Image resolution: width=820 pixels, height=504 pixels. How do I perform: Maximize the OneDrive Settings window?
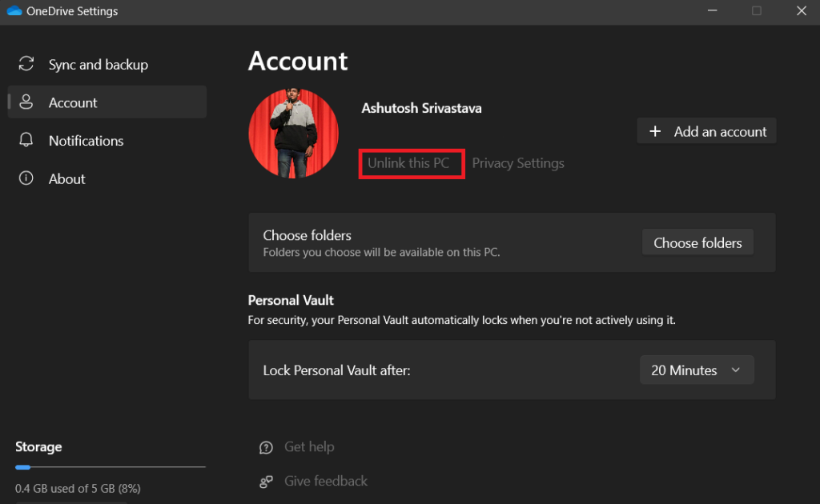pyautogui.click(x=756, y=11)
